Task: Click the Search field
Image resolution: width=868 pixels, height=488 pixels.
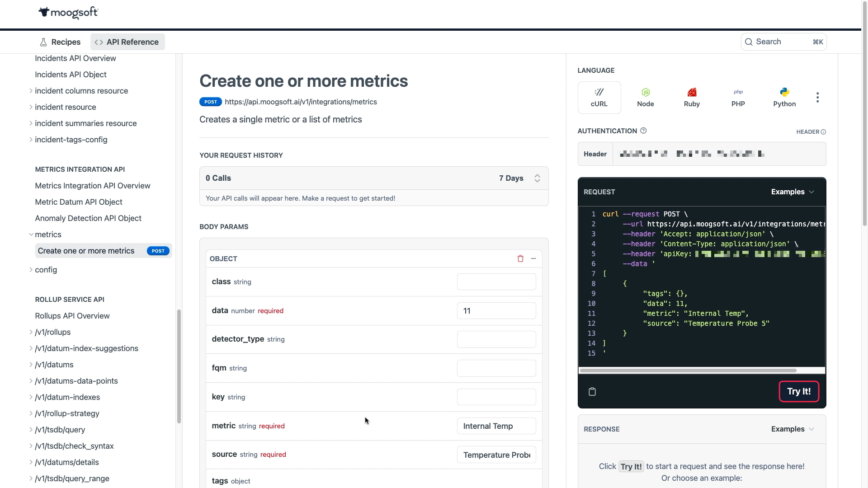Action: 783,42
